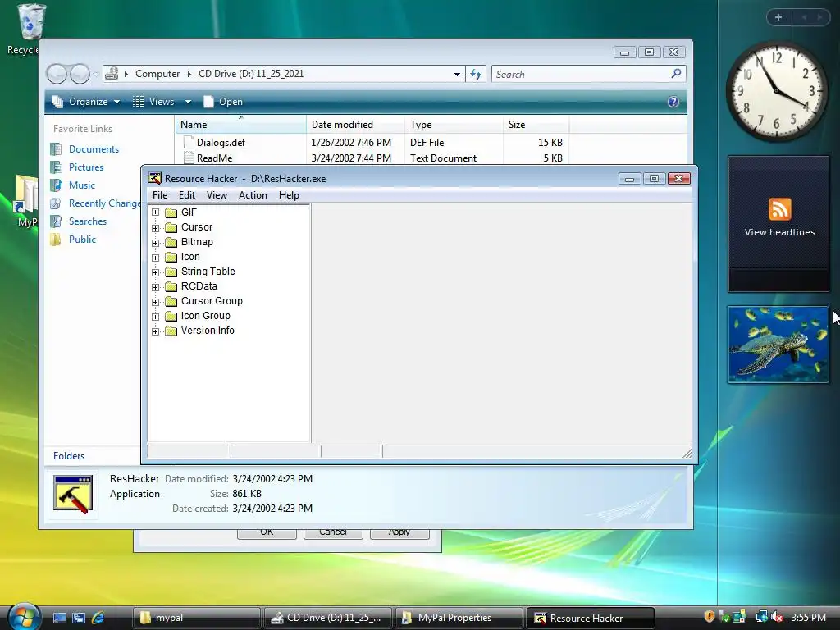Click the Explorer Forward navigation button

coord(80,74)
